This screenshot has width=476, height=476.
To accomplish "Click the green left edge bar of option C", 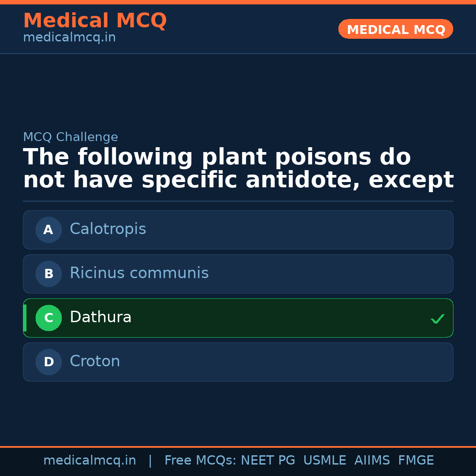I will point(24,318).
